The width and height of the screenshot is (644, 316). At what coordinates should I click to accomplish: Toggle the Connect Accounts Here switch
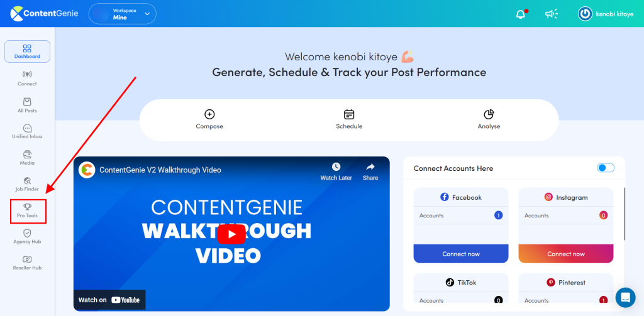606,168
